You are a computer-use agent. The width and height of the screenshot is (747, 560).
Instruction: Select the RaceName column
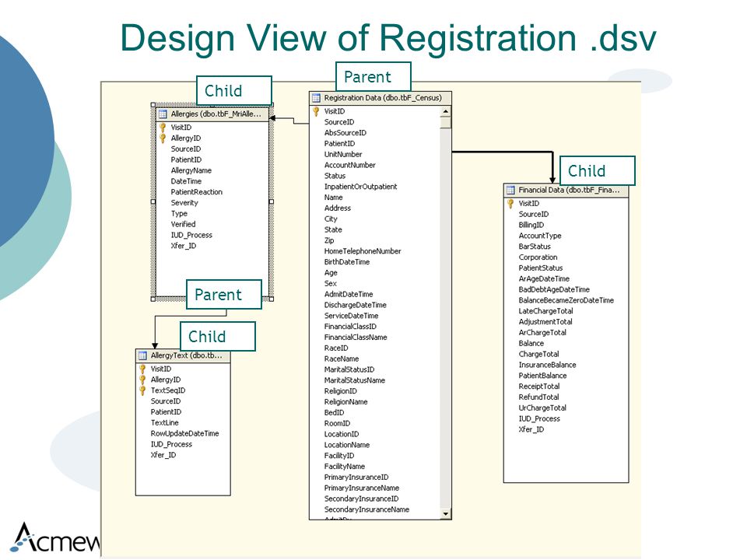point(341,359)
